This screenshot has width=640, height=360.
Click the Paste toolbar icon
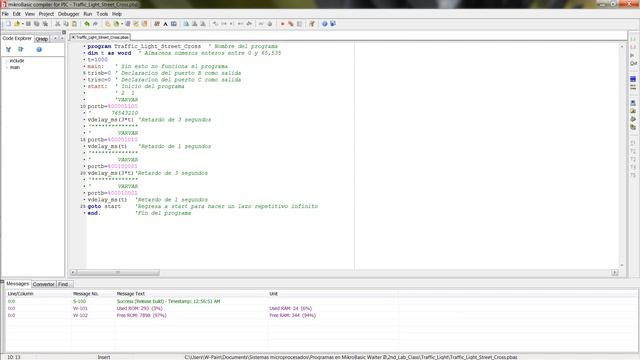click(74, 24)
